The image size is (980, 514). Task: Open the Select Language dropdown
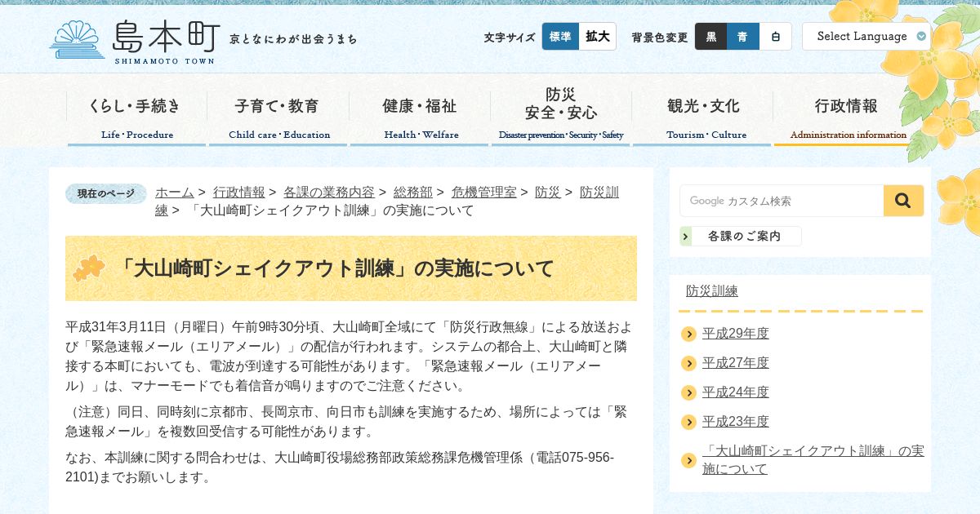pos(866,37)
